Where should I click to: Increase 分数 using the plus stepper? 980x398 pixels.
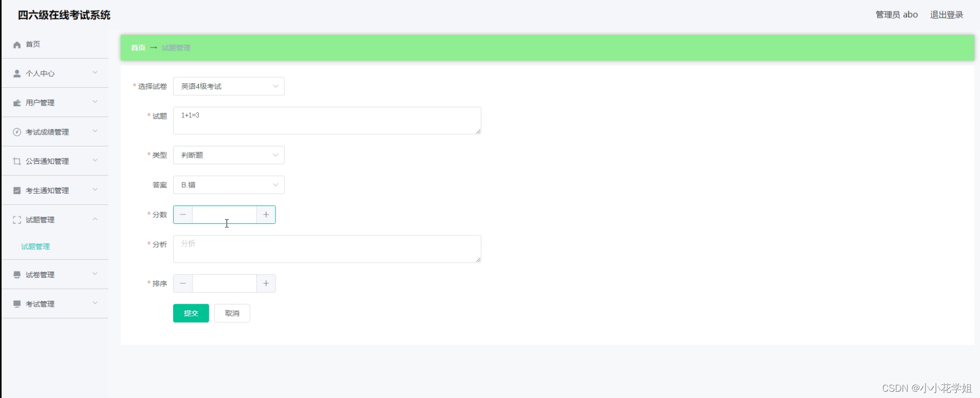tap(266, 214)
